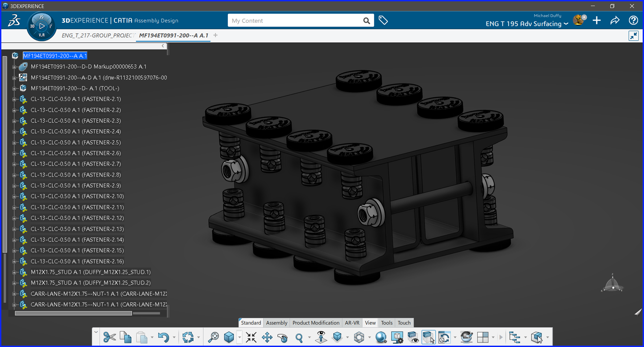Toggle the box selection cursor tool
The height and width of the screenshot is (347, 644).
pos(429,337)
